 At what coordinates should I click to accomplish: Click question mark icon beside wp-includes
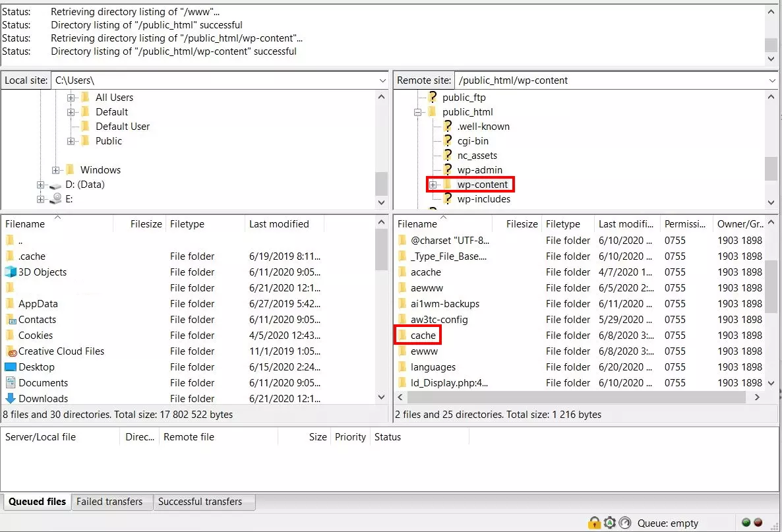(x=448, y=198)
